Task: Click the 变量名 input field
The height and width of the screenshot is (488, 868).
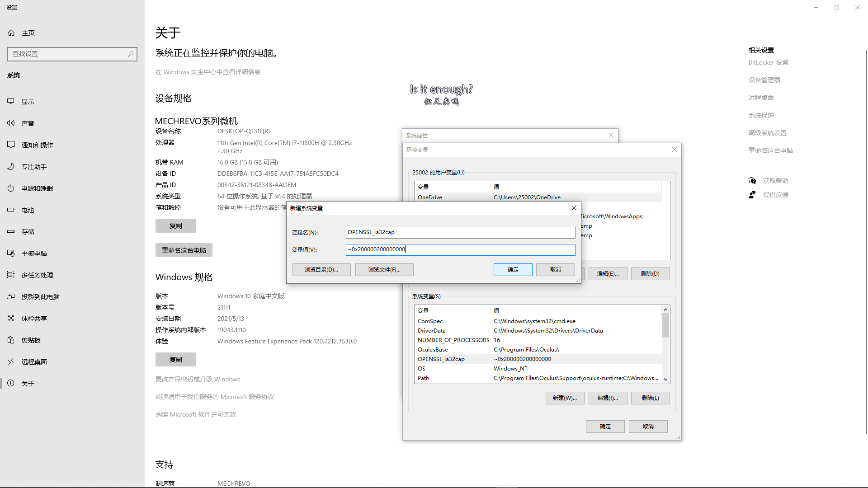Action: click(x=460, y=232)
